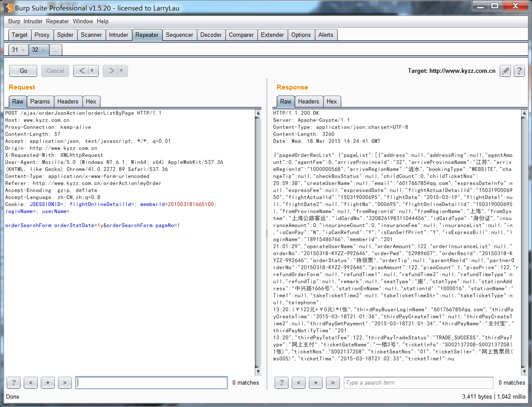Switch to the Scanner tab

point(91,35)
